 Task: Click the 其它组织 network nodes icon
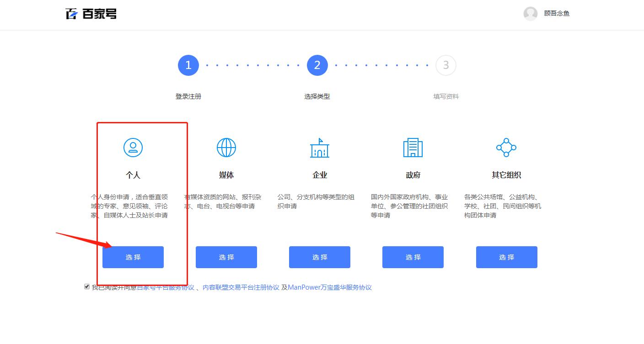[506, 148]
